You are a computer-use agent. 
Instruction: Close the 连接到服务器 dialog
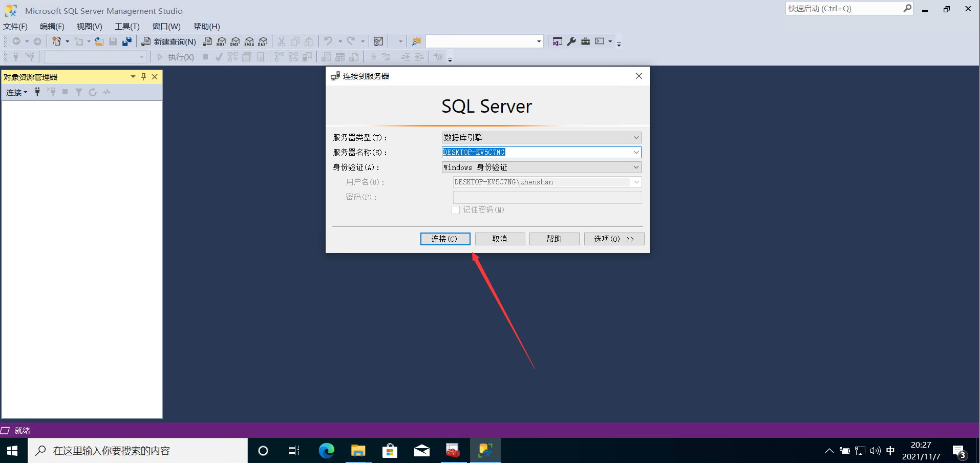click(x=639, y=76)
